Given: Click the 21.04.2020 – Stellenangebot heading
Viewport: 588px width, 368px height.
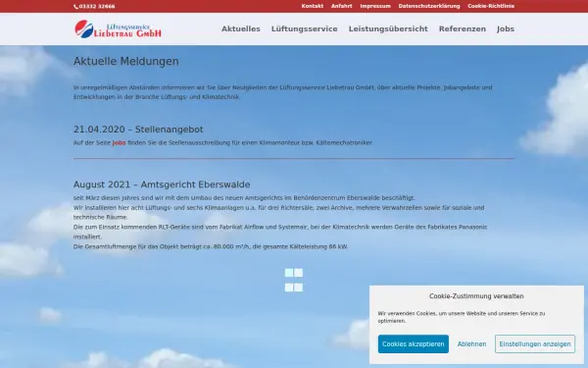Looking at the screenshot, I should click(138, 130).
